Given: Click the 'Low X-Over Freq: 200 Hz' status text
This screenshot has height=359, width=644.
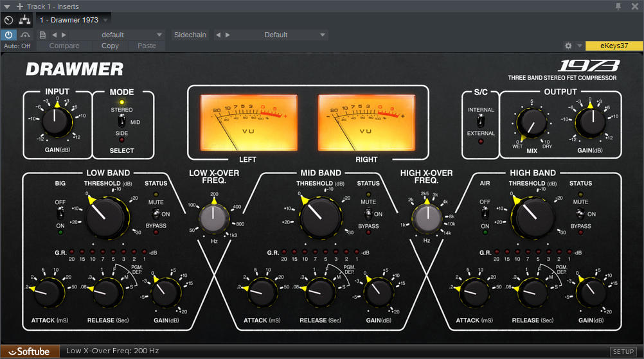Looking at the screenshot, I should click(x=112, y=351).
